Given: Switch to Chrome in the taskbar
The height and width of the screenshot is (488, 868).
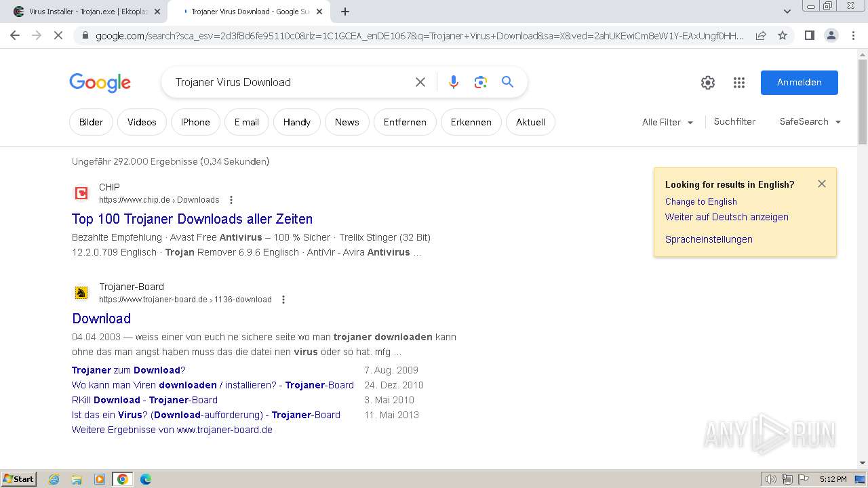Looking at the screenshot, I should coord(123,479).
